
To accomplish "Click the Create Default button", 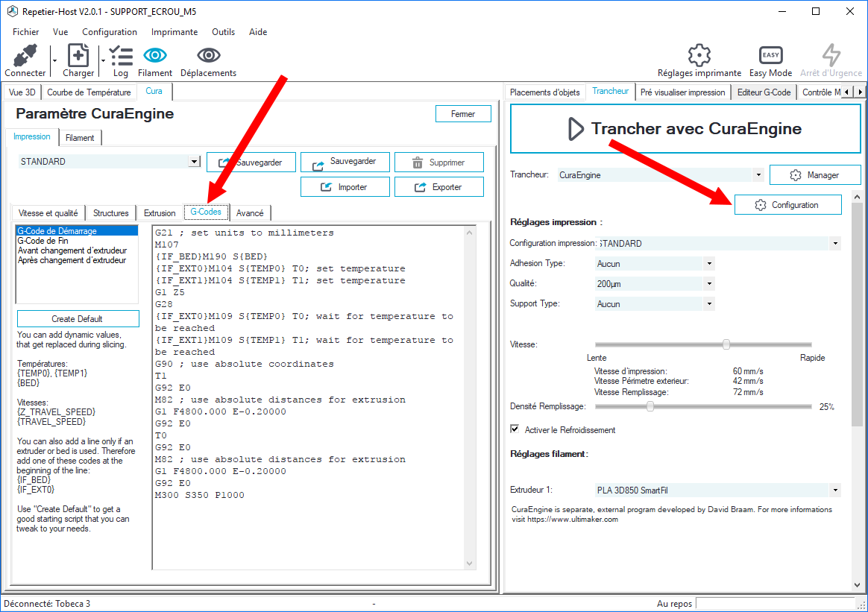I will pos(78,319).
